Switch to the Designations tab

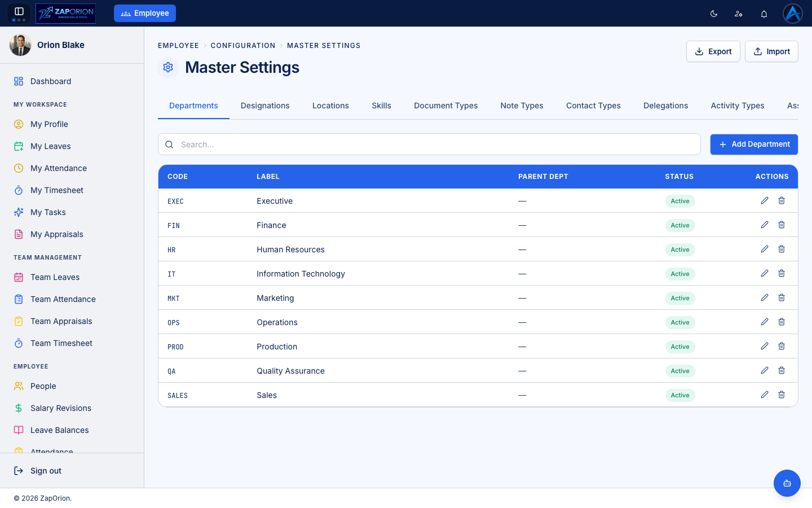pyautogui.click(x=265, y=106)
